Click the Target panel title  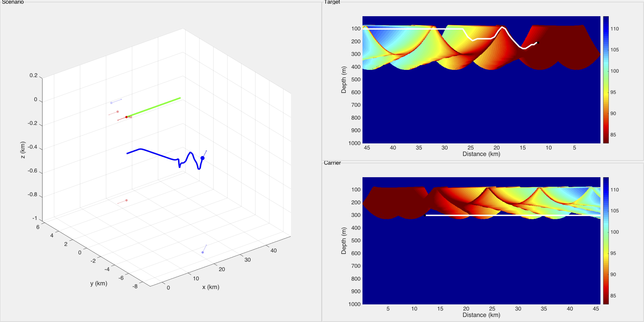click(332, 2)
